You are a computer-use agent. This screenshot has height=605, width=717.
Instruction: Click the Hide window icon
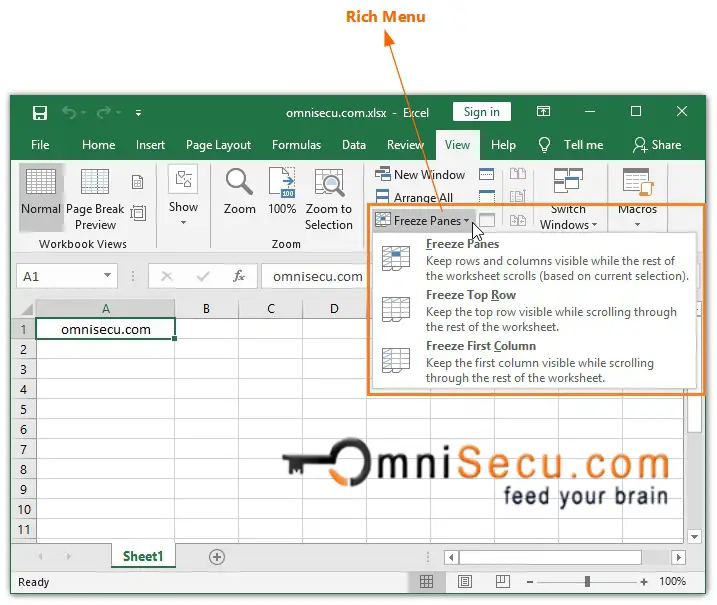pos(487,197)
